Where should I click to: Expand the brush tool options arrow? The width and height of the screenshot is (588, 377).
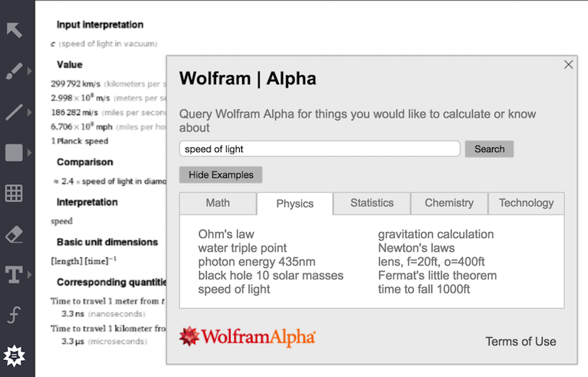pyautogui.click(x=30, y=71)
